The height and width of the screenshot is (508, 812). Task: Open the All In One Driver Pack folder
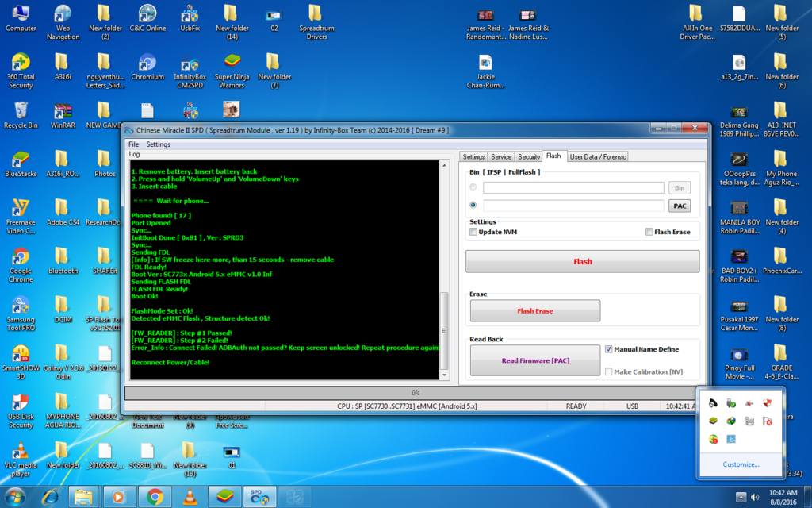coord(697,22)
